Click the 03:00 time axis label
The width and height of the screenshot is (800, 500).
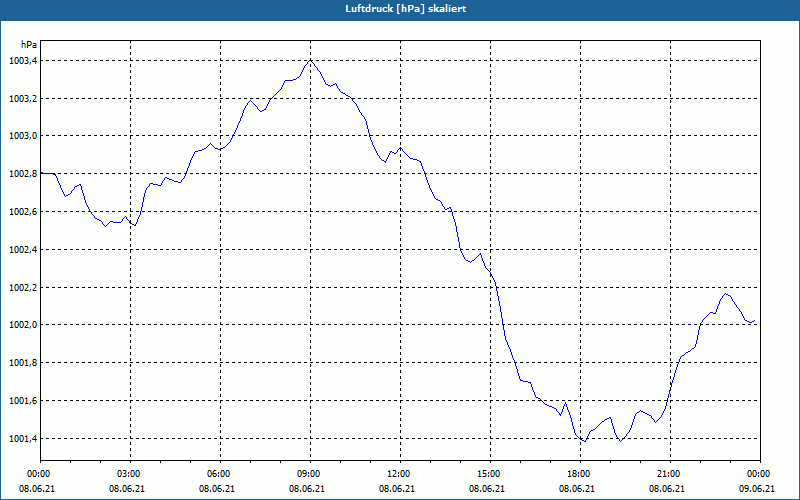click(130, 474)
